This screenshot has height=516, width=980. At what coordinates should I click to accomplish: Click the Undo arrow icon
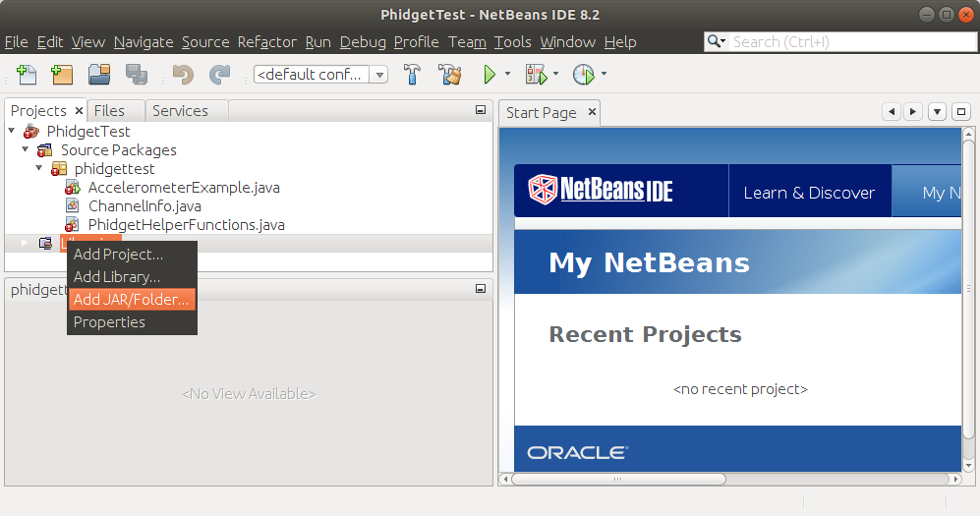point(183,75)
